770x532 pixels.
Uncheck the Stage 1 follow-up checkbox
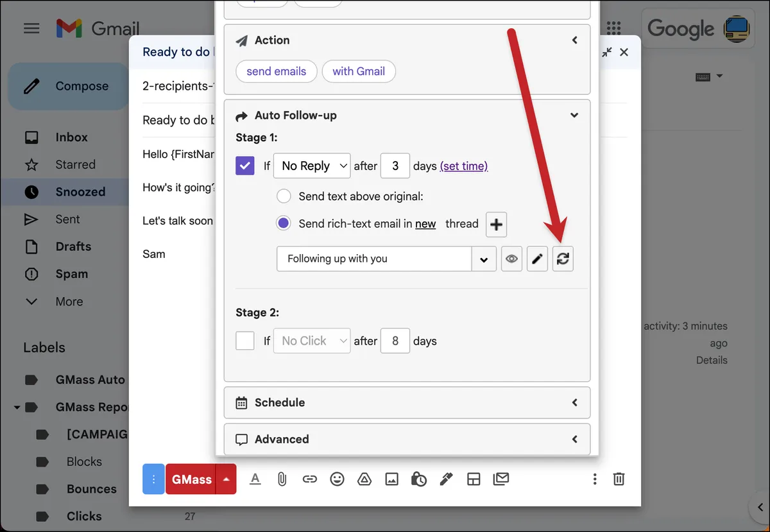(x=245, y=166)
